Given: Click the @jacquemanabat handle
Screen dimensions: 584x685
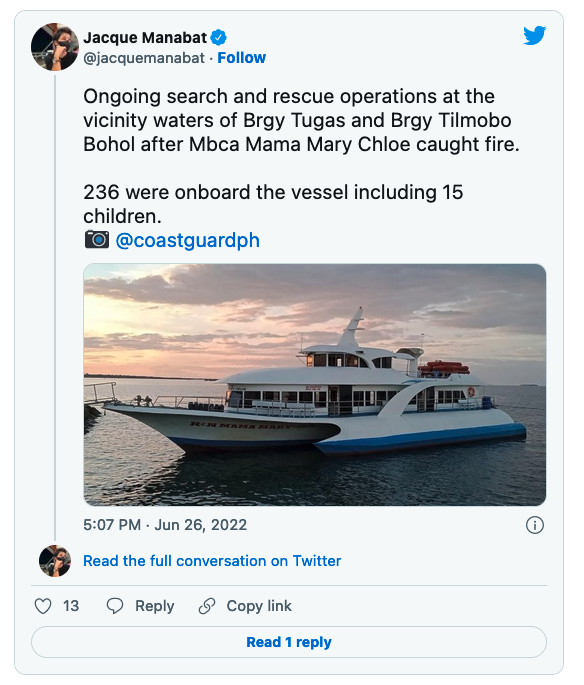Looking at the screenshot, I should pos(144,58).
